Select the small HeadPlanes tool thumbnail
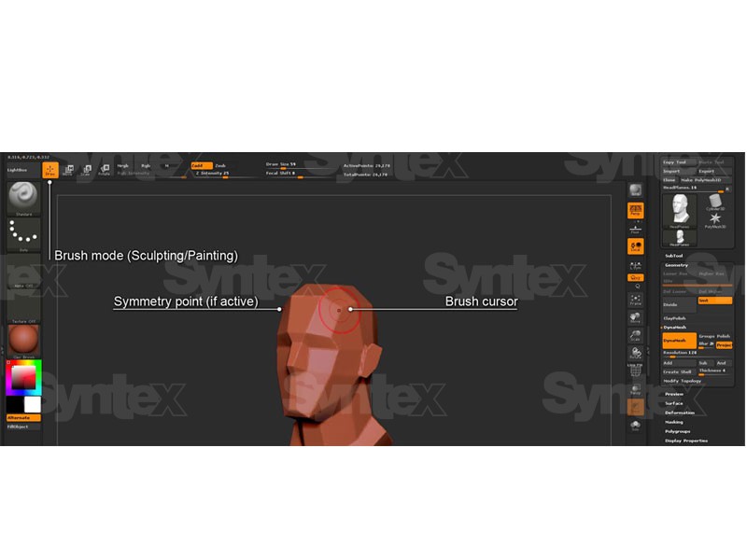 [x=680, y=238]
